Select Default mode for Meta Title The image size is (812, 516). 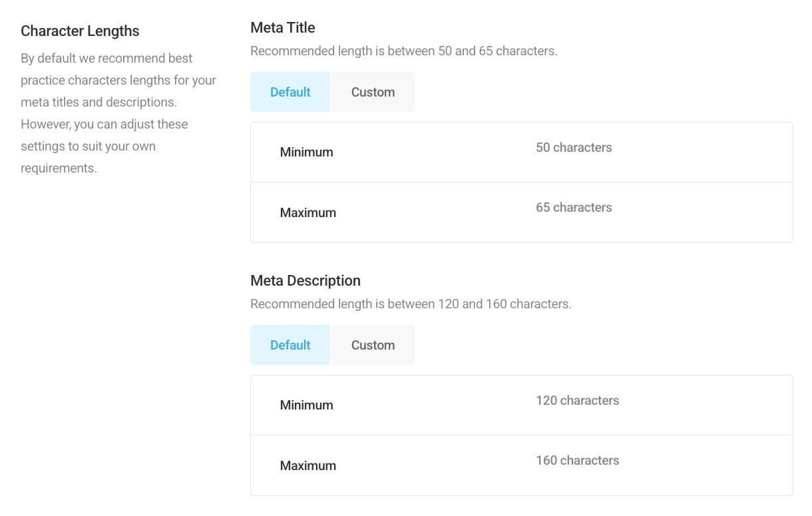point(290,92)
